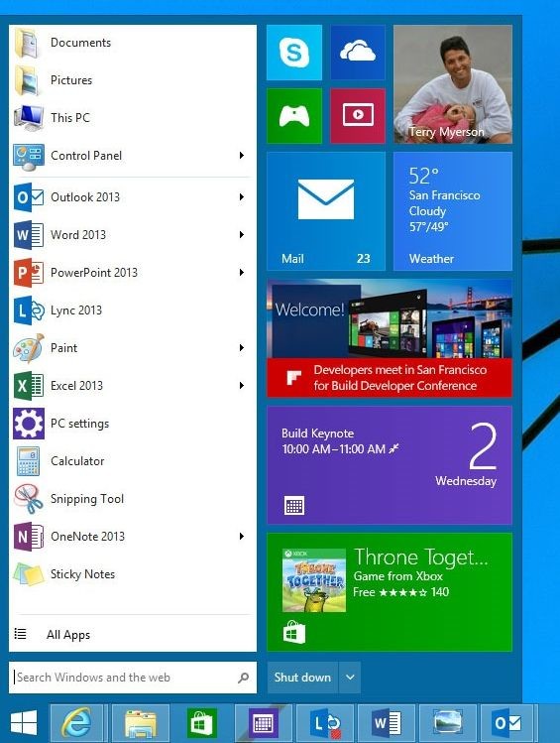The width and height of the screenshot is (560, 743).
Task: Open Excel 2013
Action: (x=132, y=386)
